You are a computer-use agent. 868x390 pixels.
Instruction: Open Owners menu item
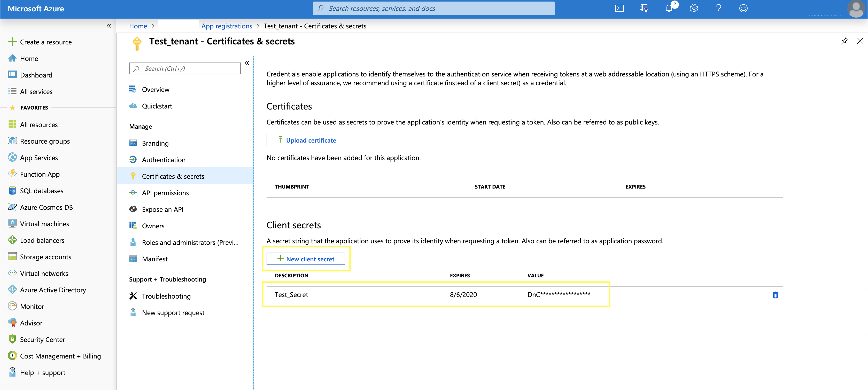pyautogui.click(x=153, y=226)
